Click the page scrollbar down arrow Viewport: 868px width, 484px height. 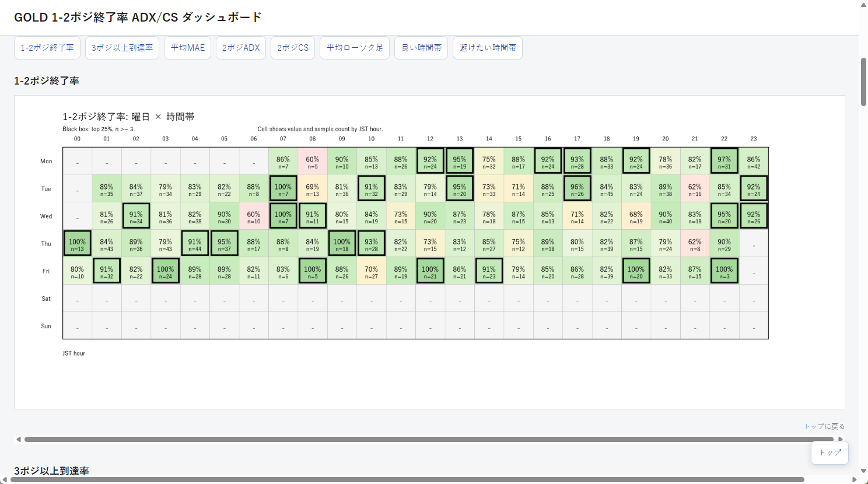coord(864,471)
